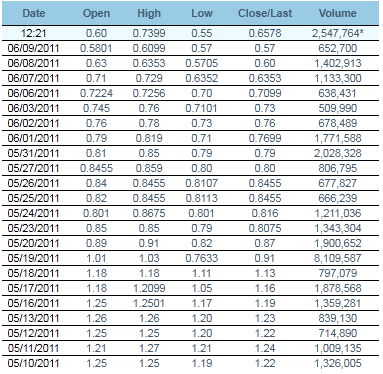Click open value 0.5801
The height and width of the screenshot is (374, 383).
tap(96, 48)
